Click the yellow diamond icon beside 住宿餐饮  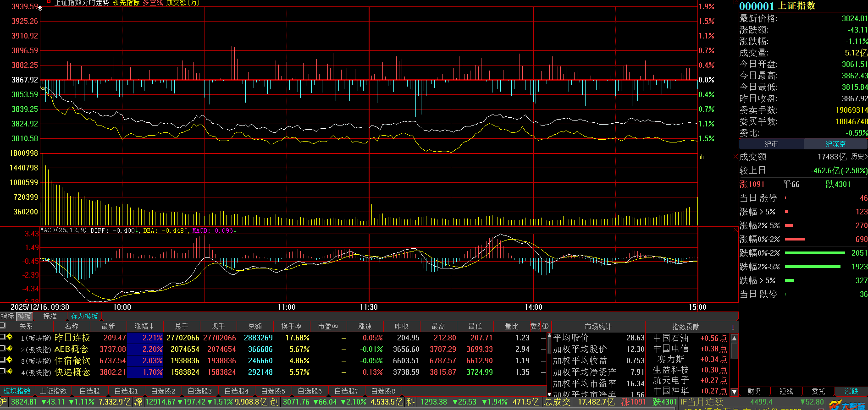click(10, 361)
